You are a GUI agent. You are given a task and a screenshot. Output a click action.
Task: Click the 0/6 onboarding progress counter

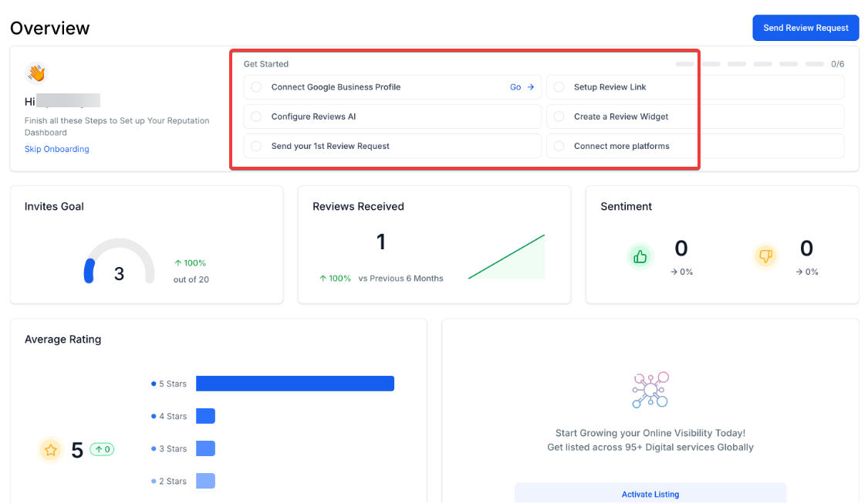[x=838, y=64]
